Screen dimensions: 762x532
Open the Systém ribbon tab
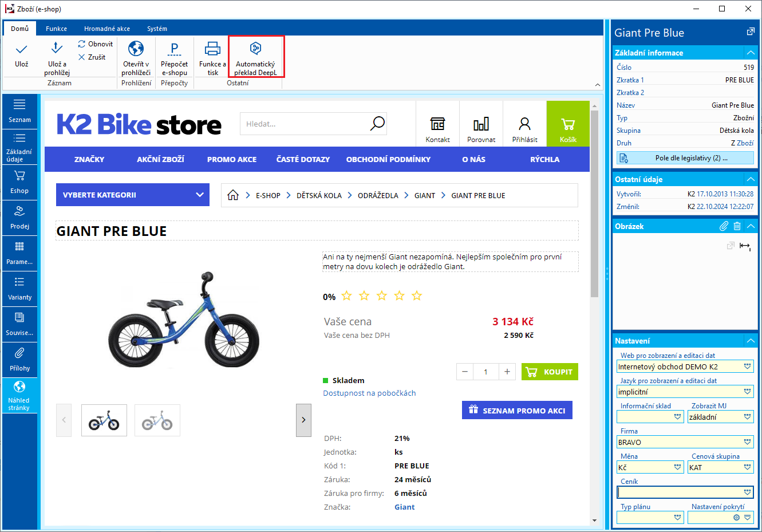(157, 29)
